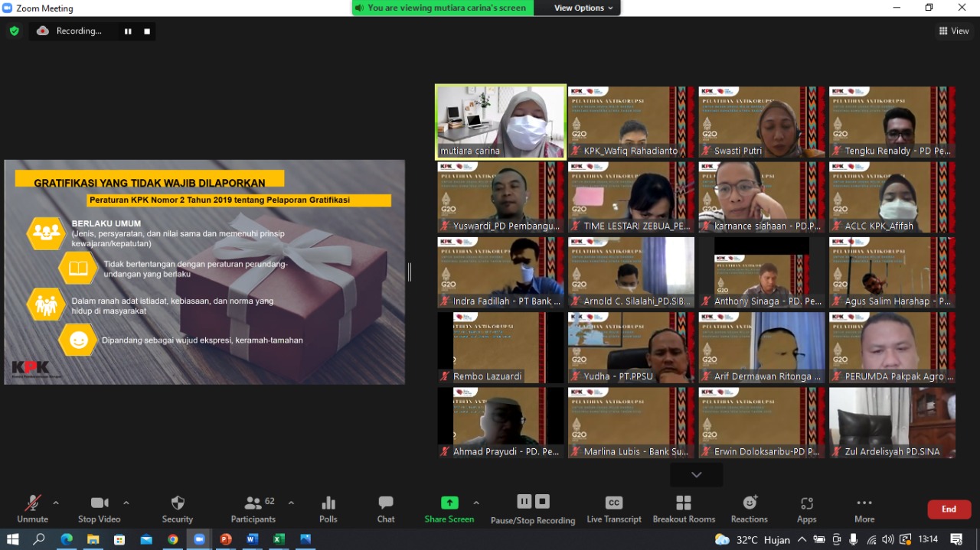This screenshot has height=550, width=980.
Task: Open the More menu
Action: (864, 509)
